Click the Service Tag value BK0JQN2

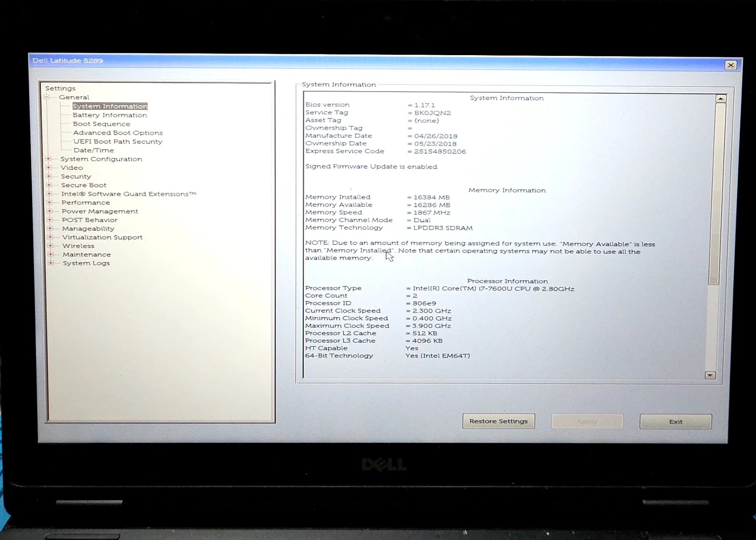coord(433,113)
